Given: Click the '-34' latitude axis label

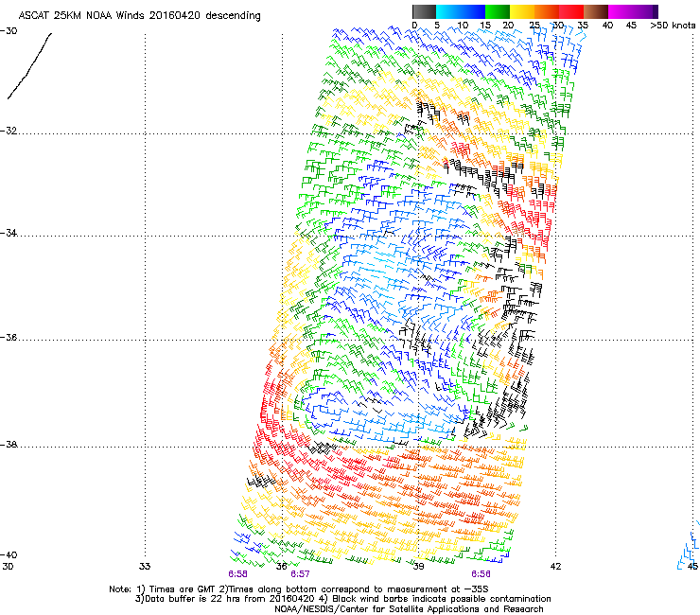Looking at the screenshot, I should 9,233.
